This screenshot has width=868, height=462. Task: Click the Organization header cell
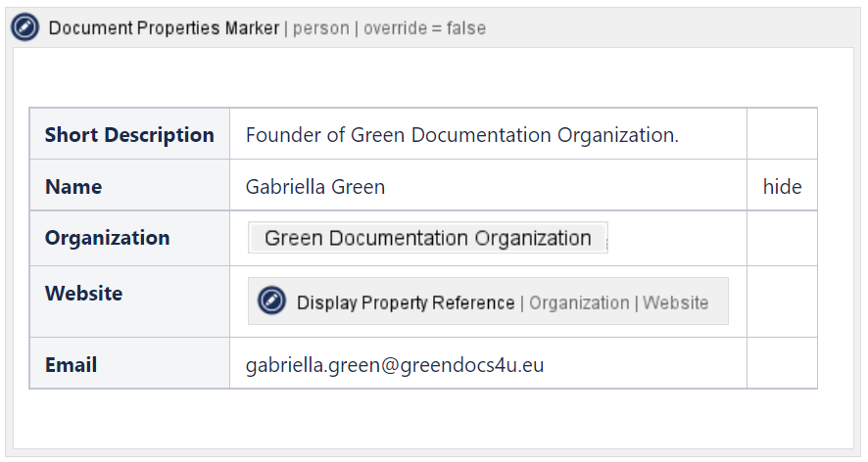(x=107, y=238)
